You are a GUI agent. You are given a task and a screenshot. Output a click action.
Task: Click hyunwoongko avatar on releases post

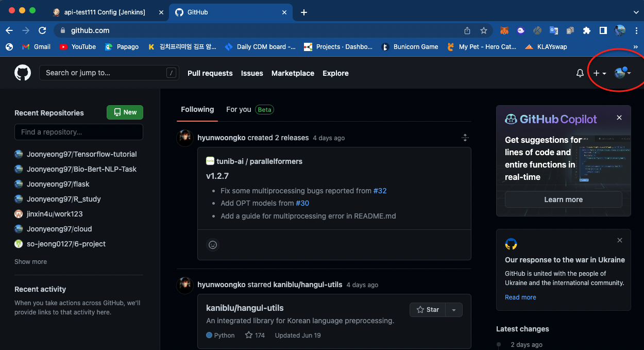[185, 138]
